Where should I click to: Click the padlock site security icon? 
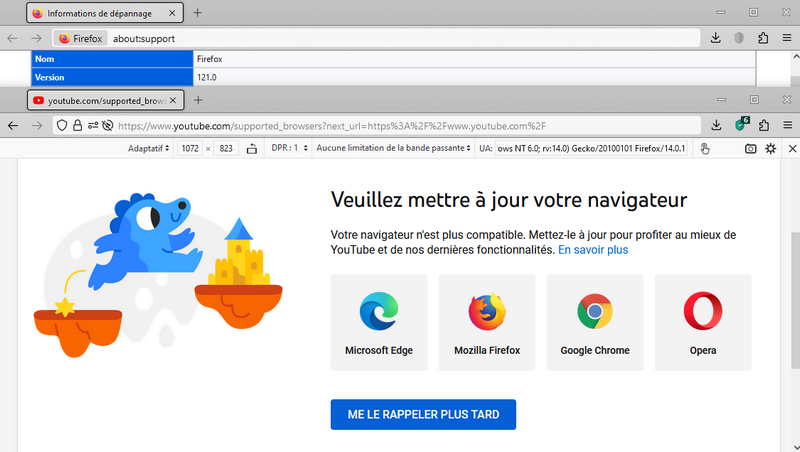77,126
